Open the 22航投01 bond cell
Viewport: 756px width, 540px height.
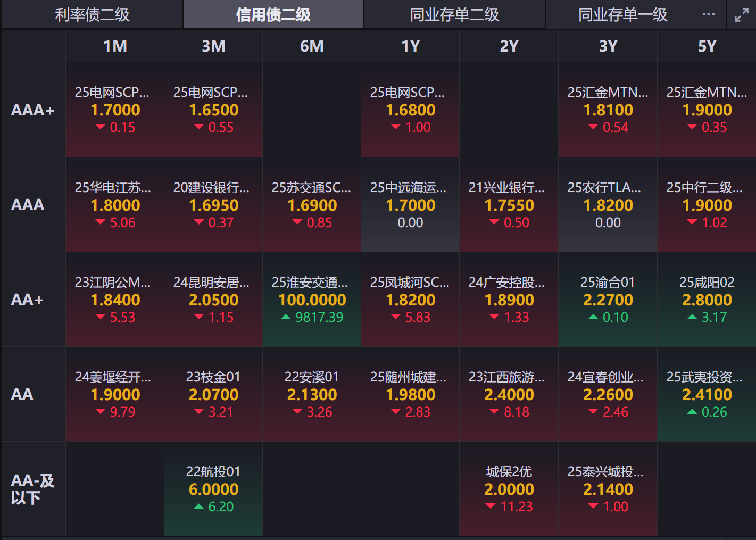[213, 489]
